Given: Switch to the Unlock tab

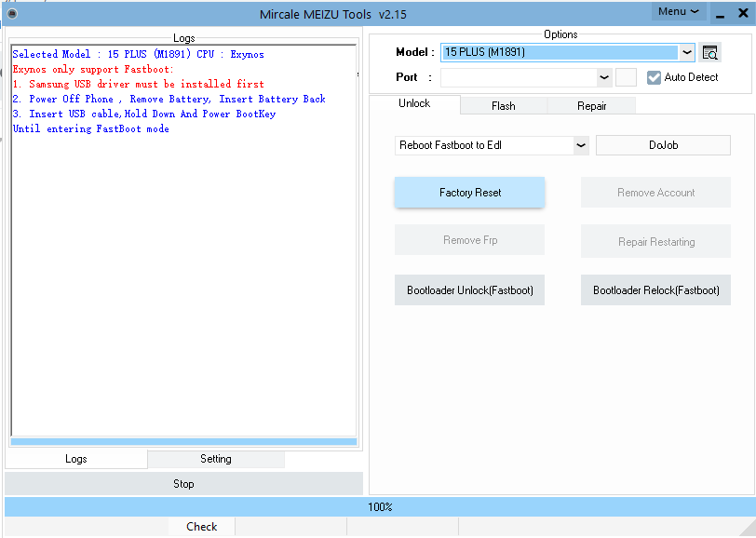Looking at the screenshot, I should coord(414,103).
